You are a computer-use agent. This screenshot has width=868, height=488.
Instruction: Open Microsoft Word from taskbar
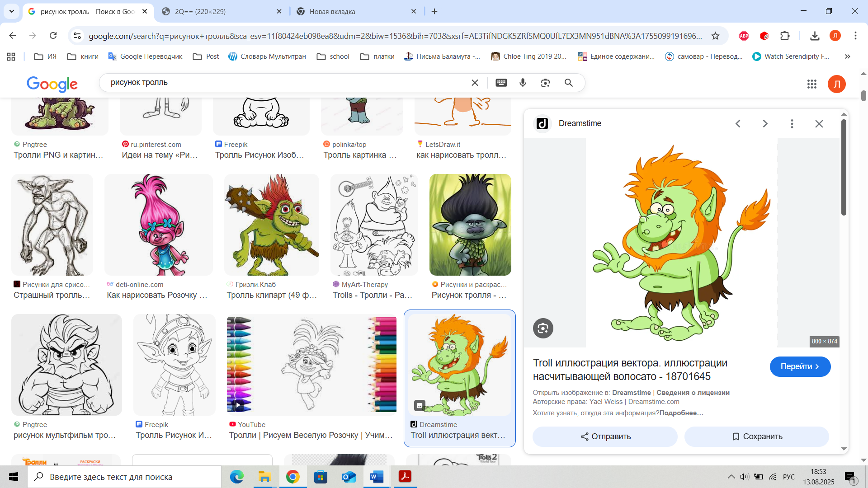click(x=377, y=477)
